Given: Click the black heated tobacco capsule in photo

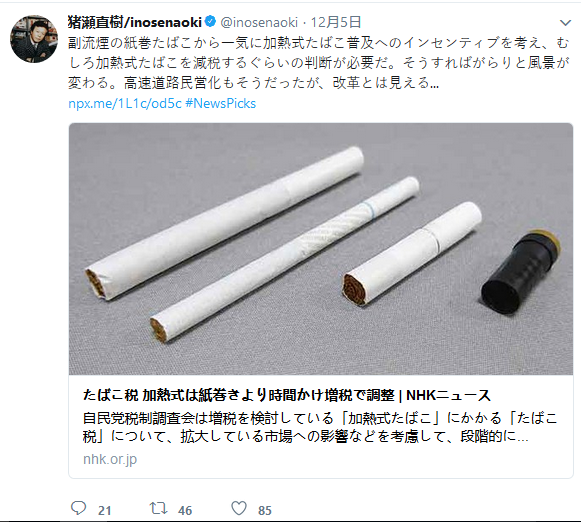Looking at the screenshot, I should (521, 273).
